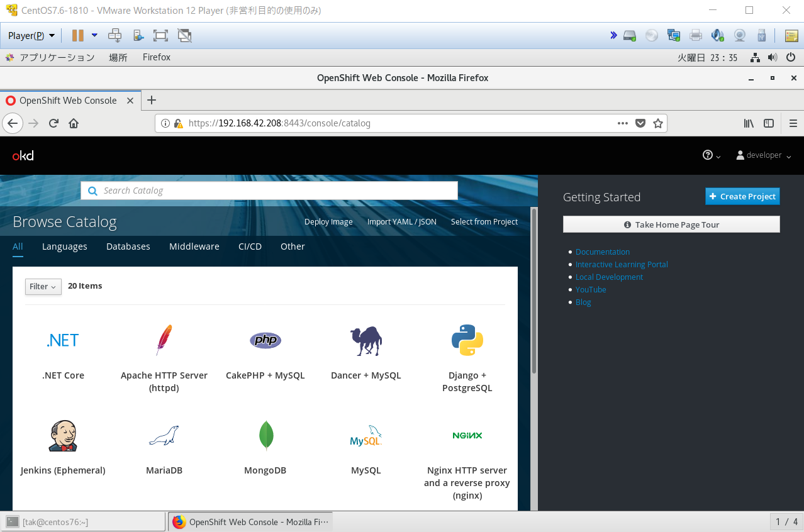The width and height of the screenshot is (804, 532).
Task: Click the workspace switcher 1 / 4
Action: [786, 522]
